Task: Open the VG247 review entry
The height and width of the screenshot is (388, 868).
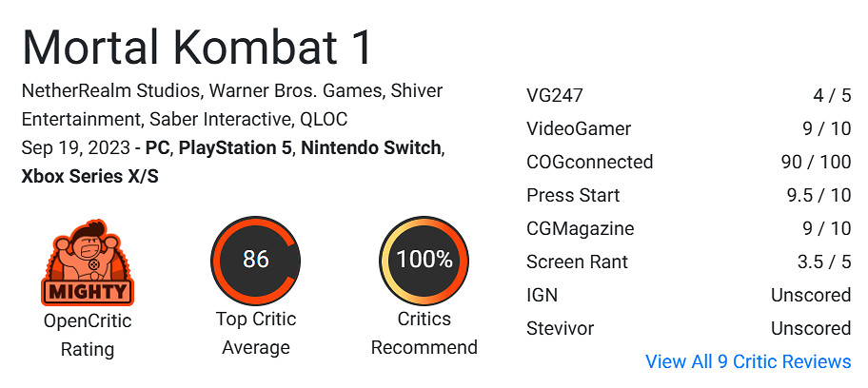Action: 555,95
